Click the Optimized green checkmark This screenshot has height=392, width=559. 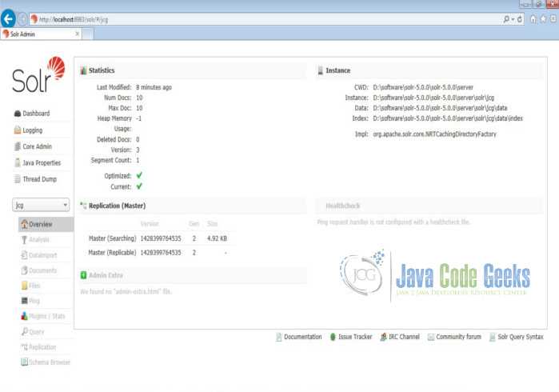[x=139, y=175]
